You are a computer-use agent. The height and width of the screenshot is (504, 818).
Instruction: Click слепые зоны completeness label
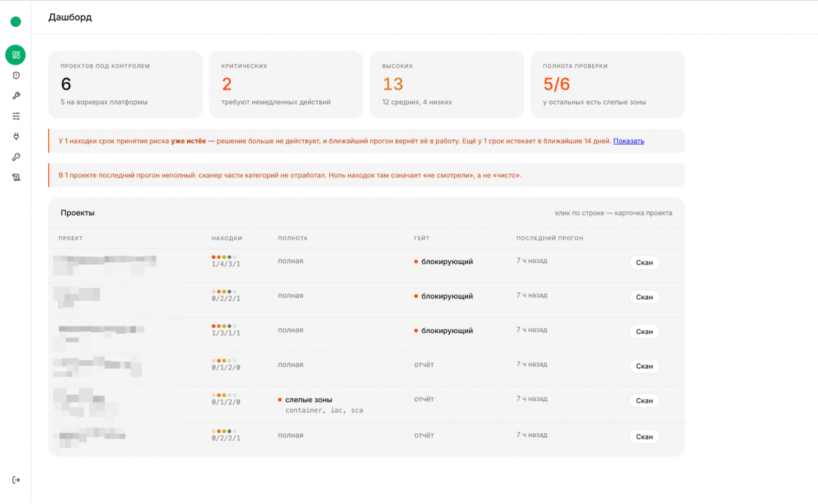[309, 400]
